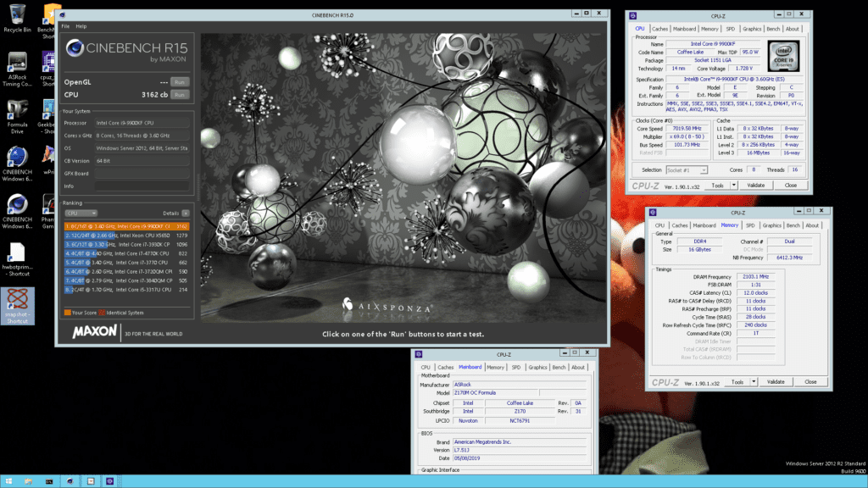Open the Ranking CPU dropdown
The height and width of the screenshot is (488, 868).
81,213
